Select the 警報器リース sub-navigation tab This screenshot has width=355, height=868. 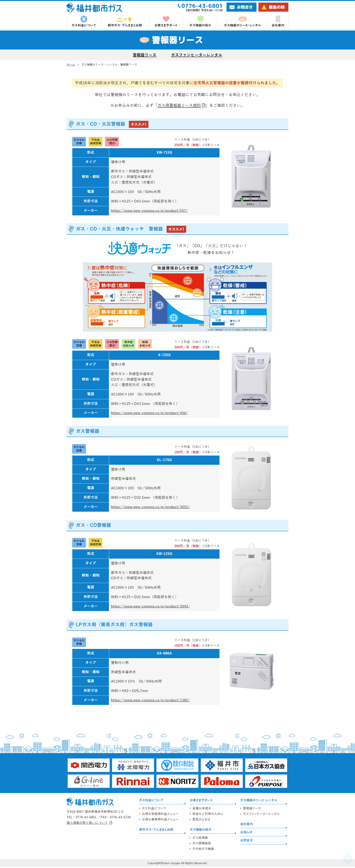(144, 55)
